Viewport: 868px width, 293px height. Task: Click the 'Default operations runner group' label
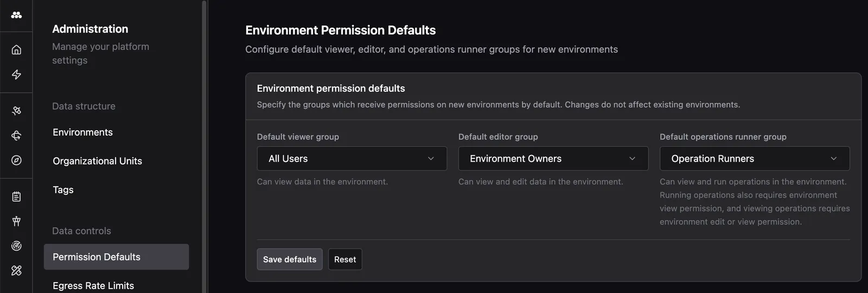point(723,137)
